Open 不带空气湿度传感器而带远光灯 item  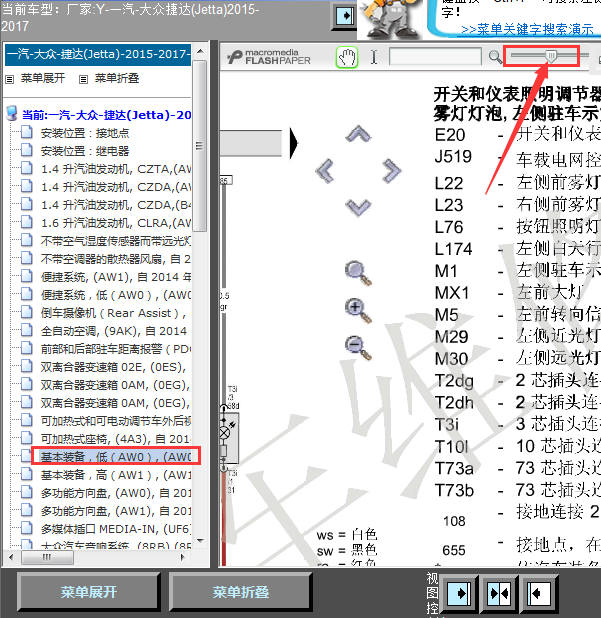116,241
